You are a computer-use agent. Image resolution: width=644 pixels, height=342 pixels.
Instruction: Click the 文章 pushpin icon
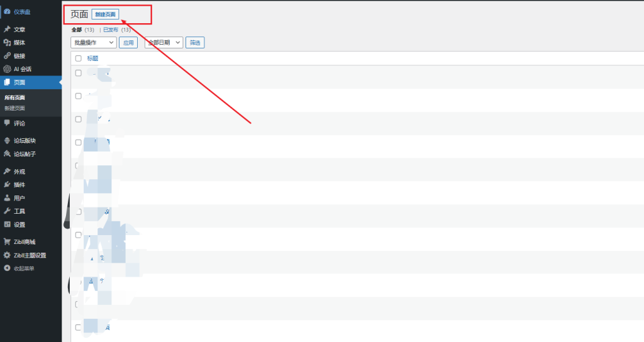click(x=7, y=30)
